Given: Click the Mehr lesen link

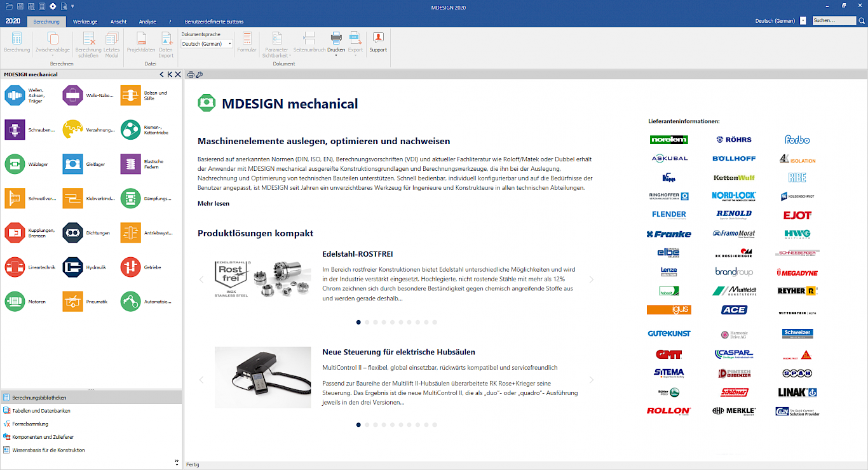Looking at the screenshot, I should pyautogui.click(x=214, y=203).
